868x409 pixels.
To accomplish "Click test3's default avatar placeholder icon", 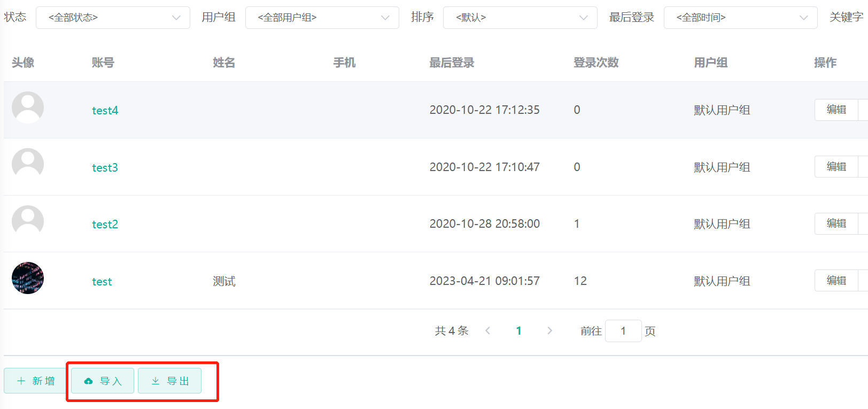I will [28, 164].
